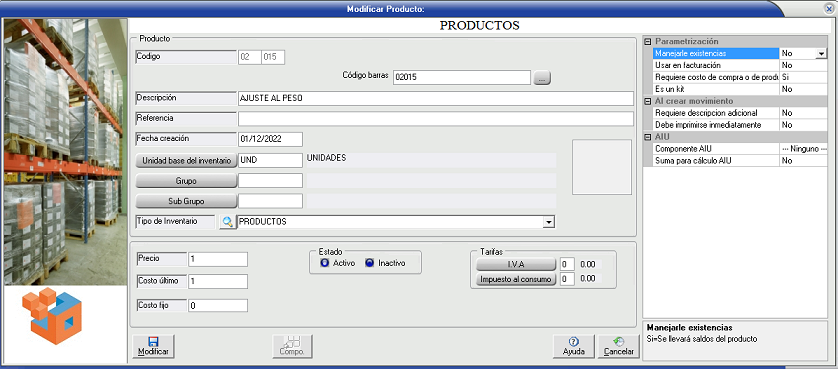Click the I.V.A tariff button
Viewport: 838px width, 369px height.
pos(516,264)
